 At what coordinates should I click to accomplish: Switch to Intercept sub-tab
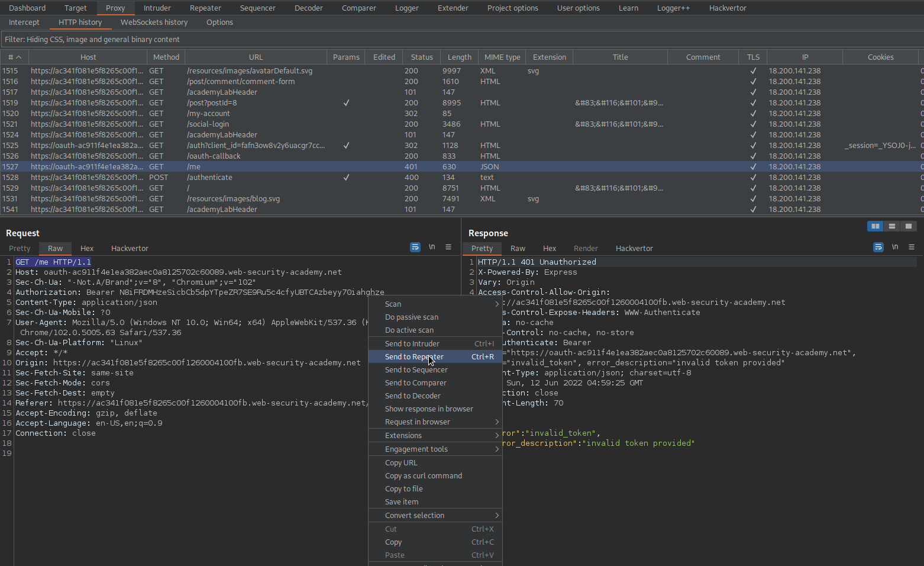pos(24,22)
